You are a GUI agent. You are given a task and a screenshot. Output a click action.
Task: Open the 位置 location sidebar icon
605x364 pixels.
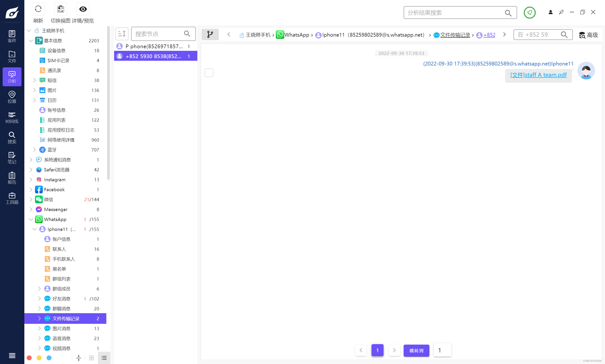12,97
